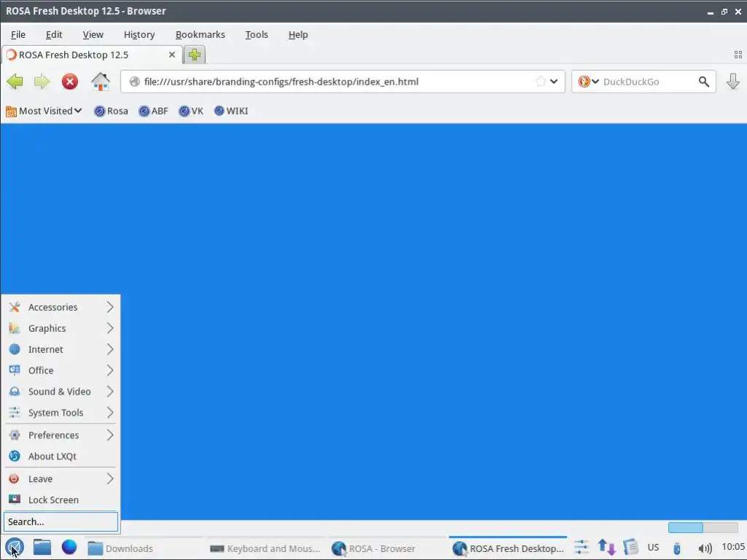Open the volume speaker tray icon

(x=705, y=548)
